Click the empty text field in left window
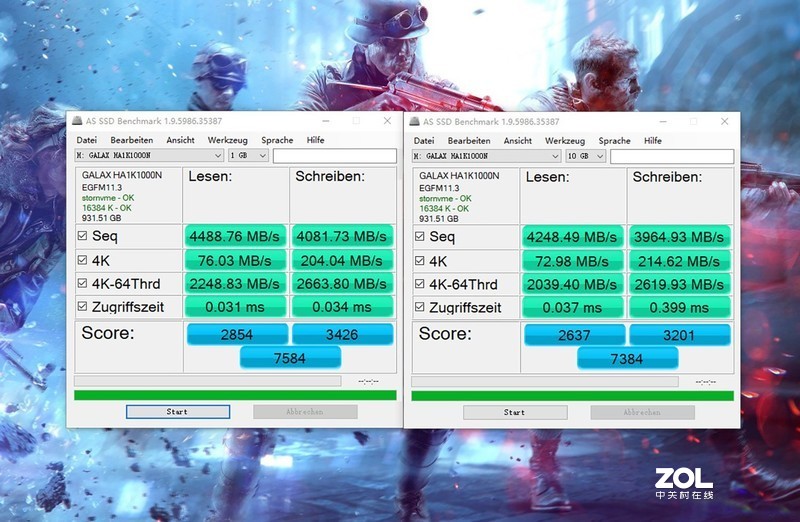The height and width of the screenshot is (522, 800). 335,156
